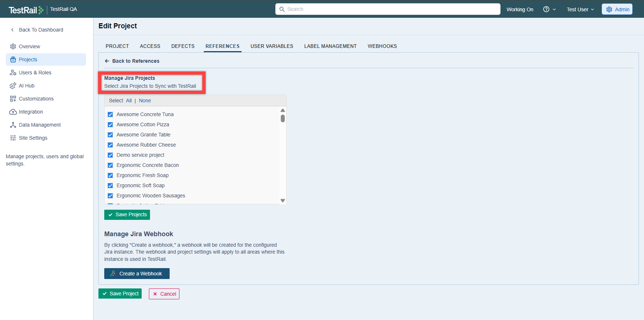This screenshot has width=644, height=320.
Task: Uncheck Ergonomic Wooden Sausages checkbox
Action: [x=110, y=196]
